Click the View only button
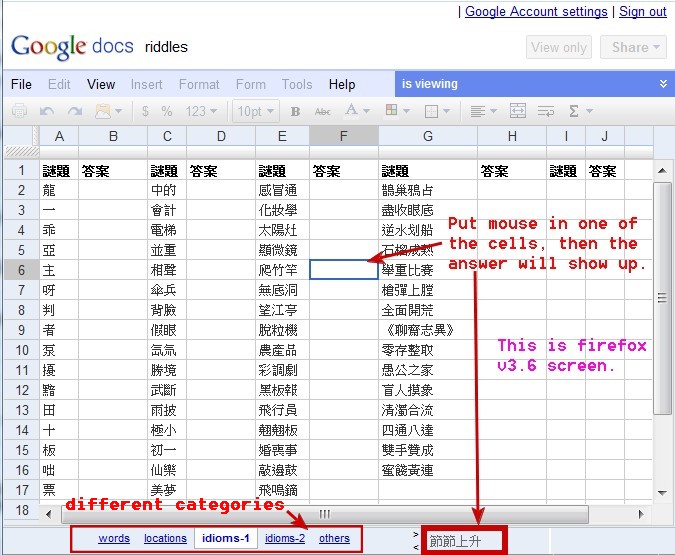This screenshot has width=675, height=555. pyautogui.click(x=559, y=47)
